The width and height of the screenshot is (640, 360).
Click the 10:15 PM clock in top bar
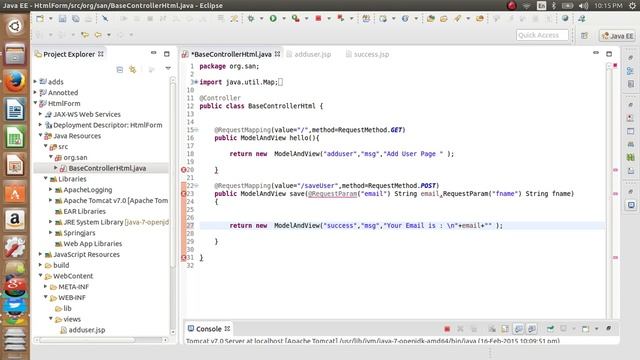coord(609,5)
